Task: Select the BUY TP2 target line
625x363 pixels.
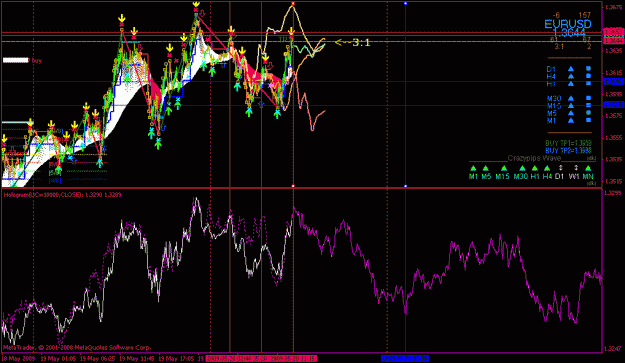Action: 568,151
